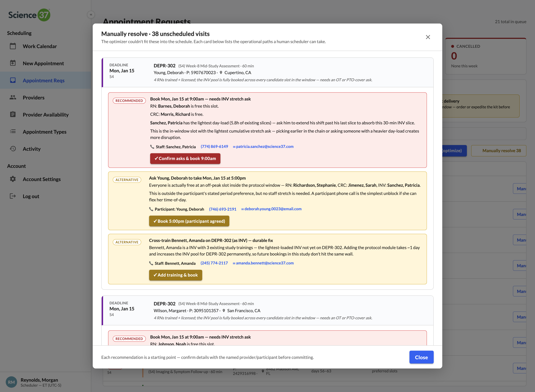Call Deborah Young at (746) 693-2191
This screenshot has height=392, width=535.
point(223,209)
